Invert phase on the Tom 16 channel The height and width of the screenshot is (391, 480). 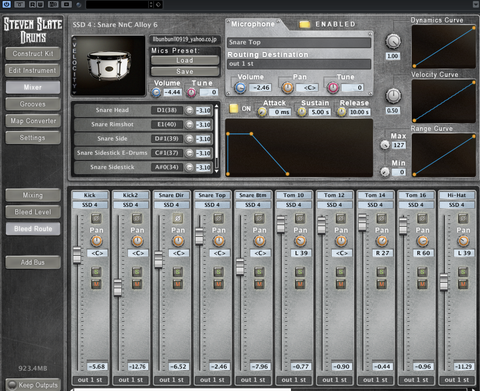point(422,219)
